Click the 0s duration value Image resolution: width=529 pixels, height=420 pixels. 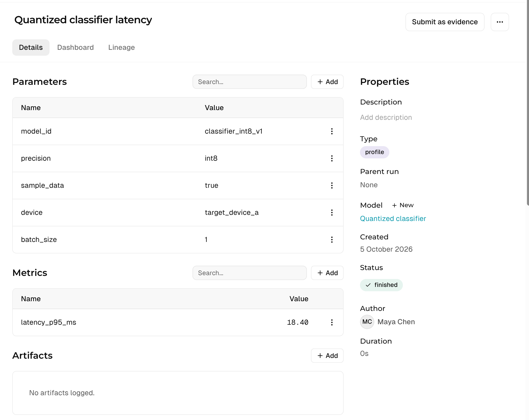364,354
